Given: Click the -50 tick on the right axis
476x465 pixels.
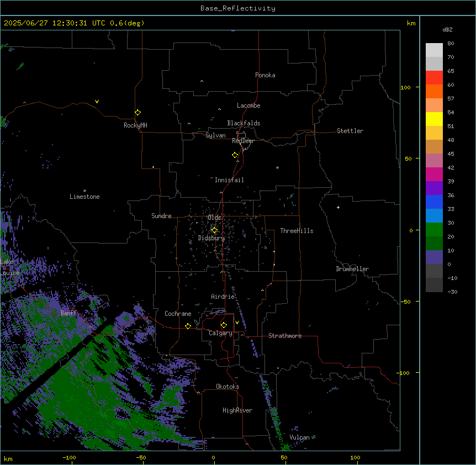Looking at the screenshot, I should (x=405, y=302).
